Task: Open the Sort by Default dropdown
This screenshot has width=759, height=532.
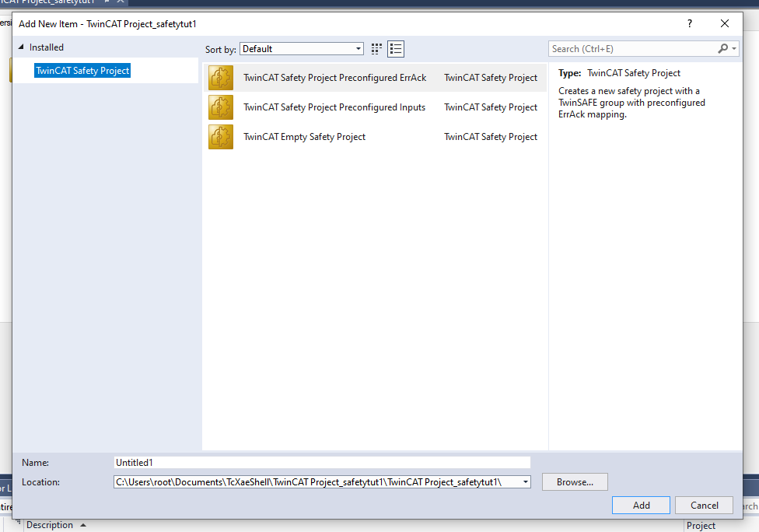Action: pos(302,49)
